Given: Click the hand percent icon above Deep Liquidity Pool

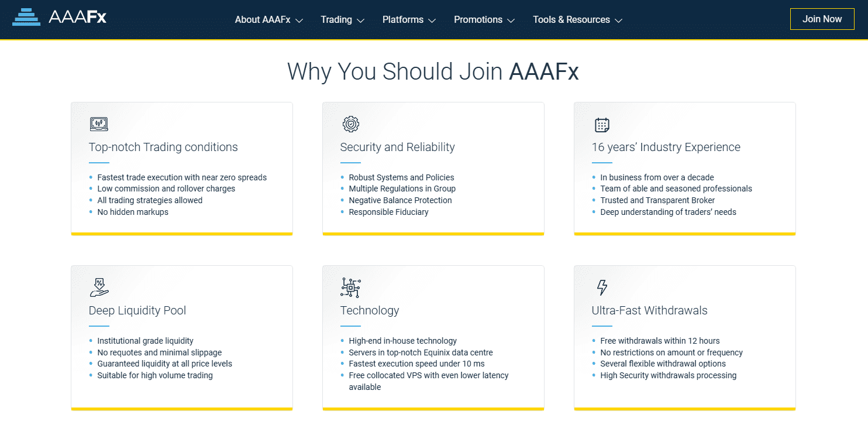Looking at the screenshot, I should (99, 287).
